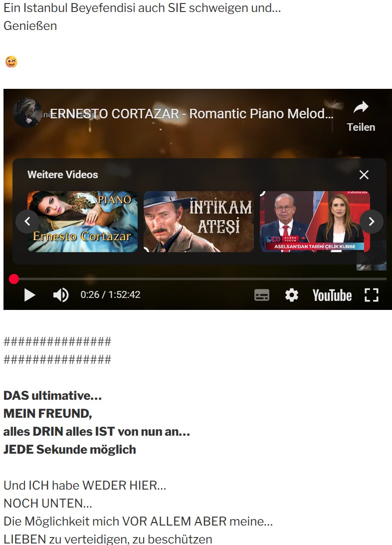The width and height of the screenshot is (392, 545).
Task: Open the Aselsan Çelik Kubbe news thumbnail
Action: click(315, 222)
